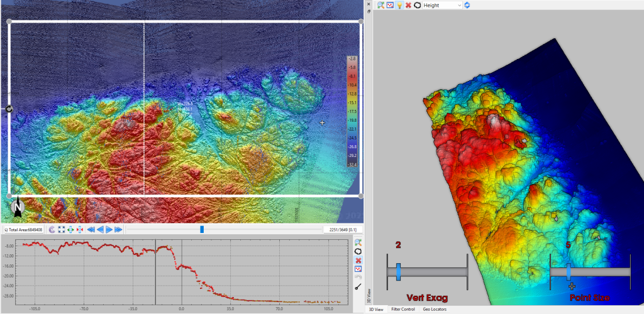Jump to first profile with double-left arrows
644x314 pixels.
coord(91,230)
